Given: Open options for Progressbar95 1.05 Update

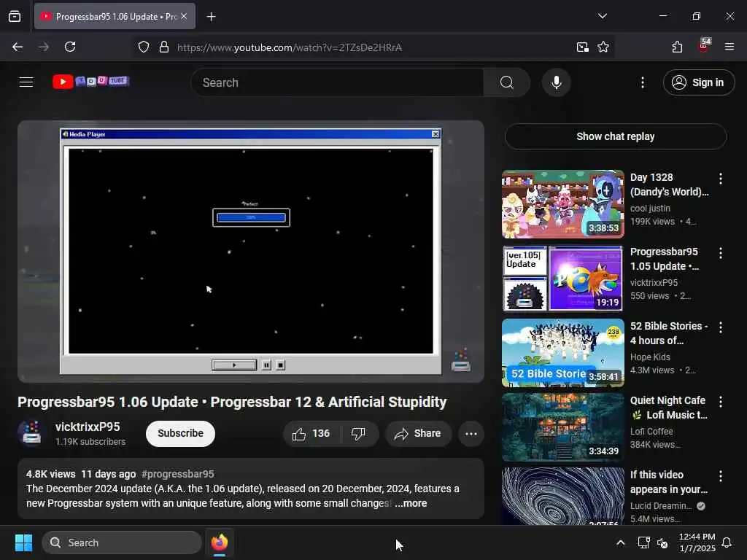Looking at the screenshot, I should tap(720, 253).
